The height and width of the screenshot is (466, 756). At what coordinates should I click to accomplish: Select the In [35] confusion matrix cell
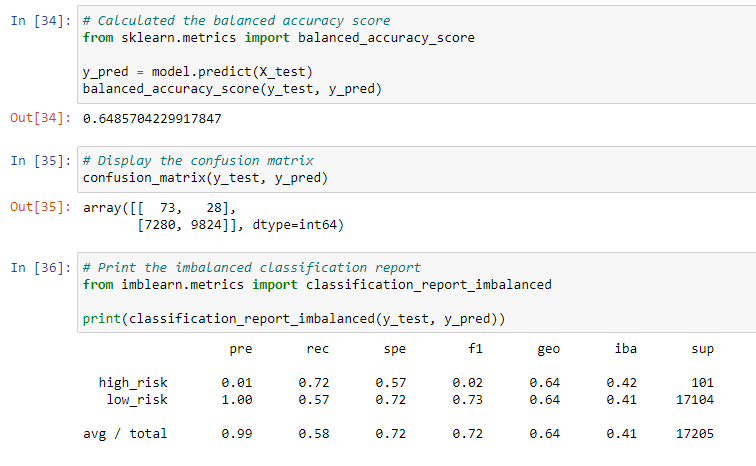(417, 169)
